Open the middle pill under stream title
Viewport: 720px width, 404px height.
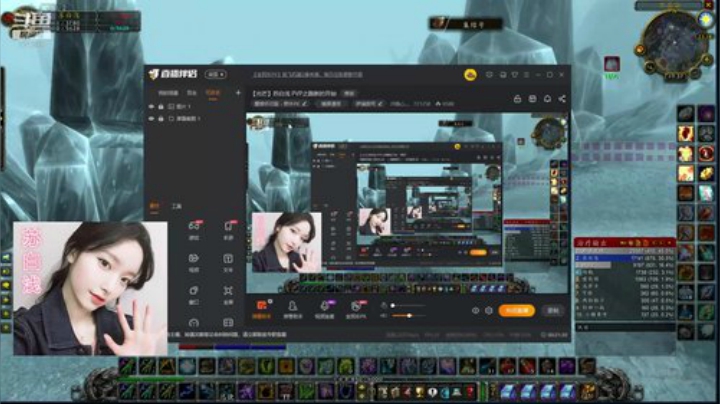click(x=331, y=104)
